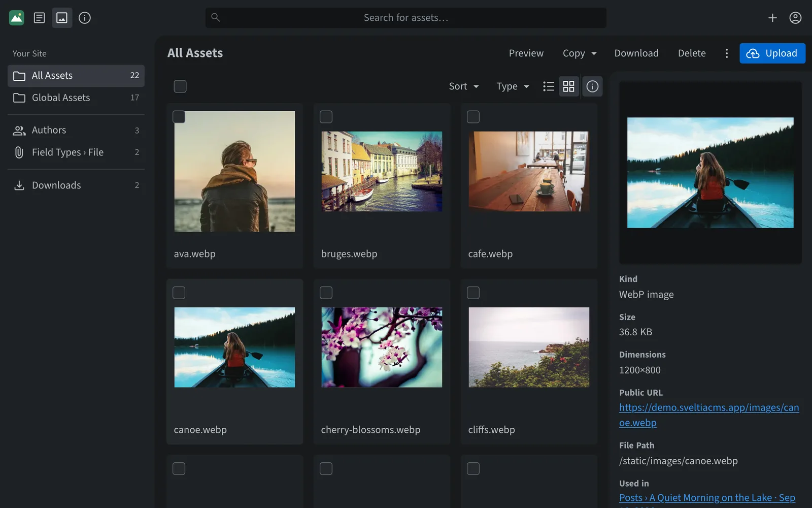
Task: Focus the Search for assets field
Action: [x=406, y=18]
